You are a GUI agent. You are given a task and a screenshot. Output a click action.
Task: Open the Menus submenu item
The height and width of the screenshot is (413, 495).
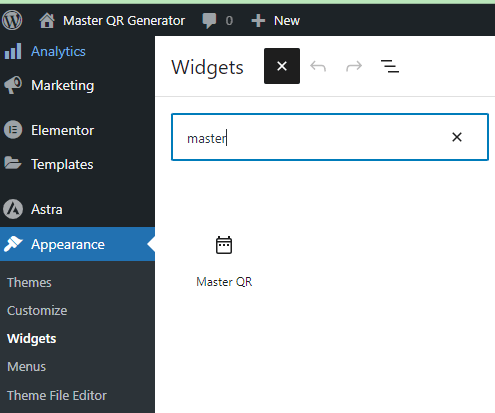coord(26,367)
